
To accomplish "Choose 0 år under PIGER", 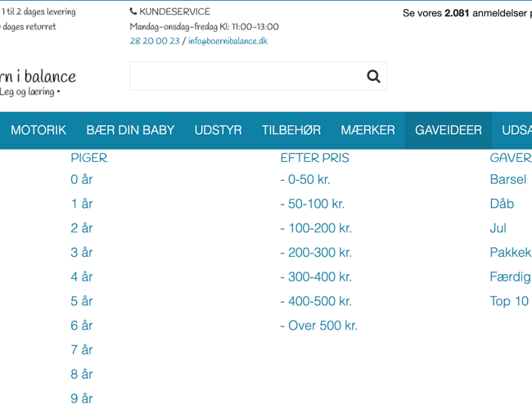I will click(81, 179).
